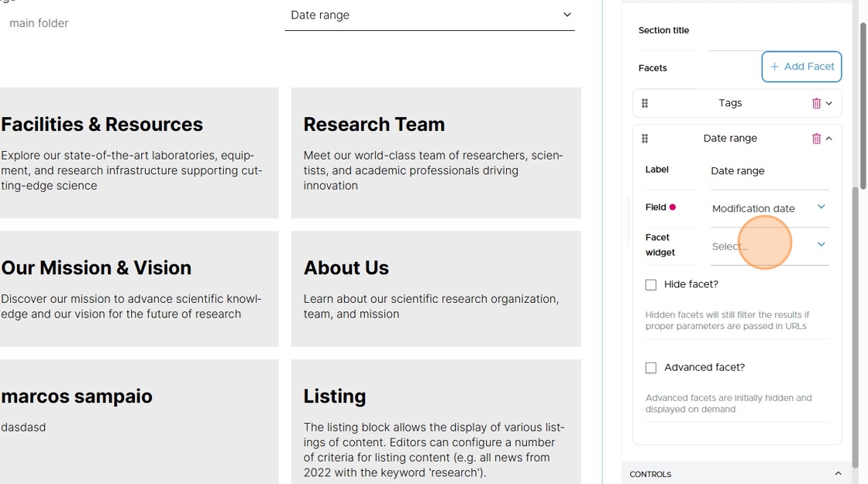Expand the Tags facet chevron

828,104
